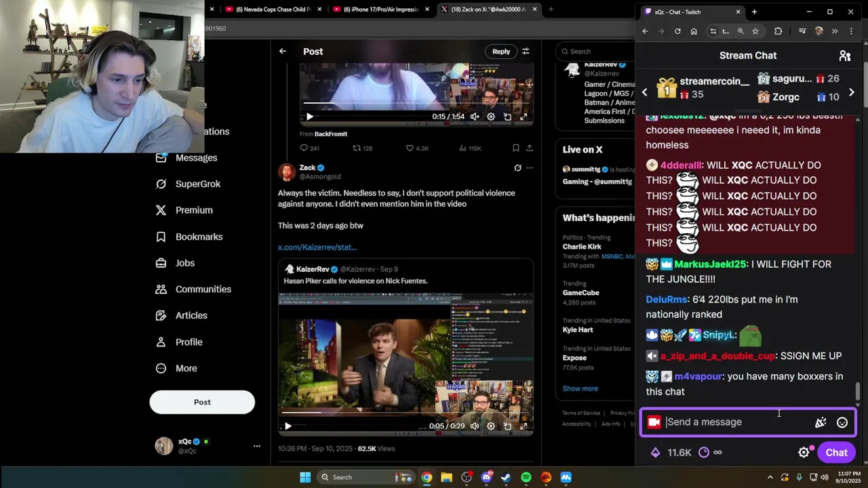Open the more options menu on Zack's post

530,168
